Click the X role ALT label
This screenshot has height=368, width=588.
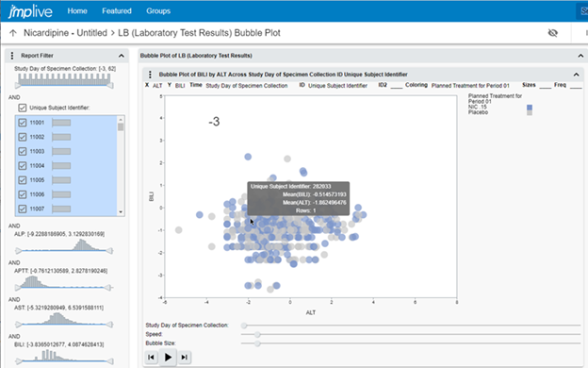(157, 86)
